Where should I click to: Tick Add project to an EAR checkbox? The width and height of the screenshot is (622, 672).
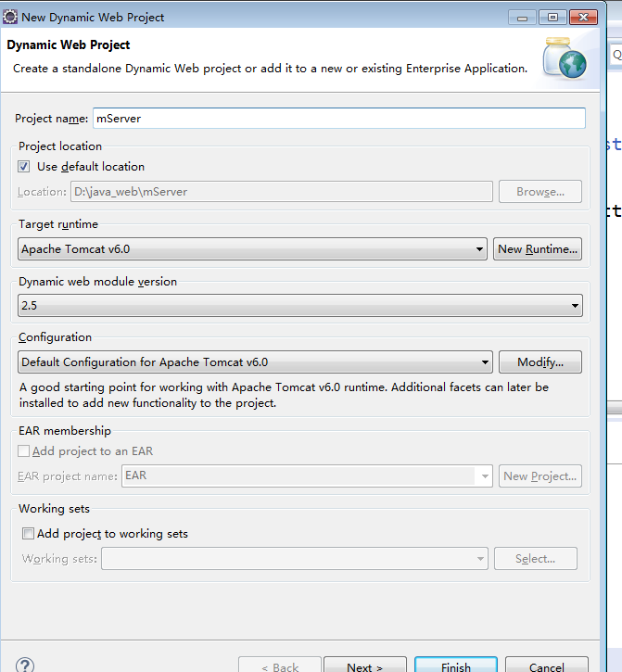pyautogui.click(x=23, y=450)
